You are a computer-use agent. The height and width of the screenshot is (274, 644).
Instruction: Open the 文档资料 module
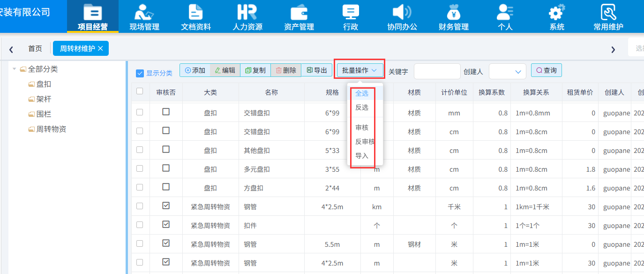click(x=196, y=17)
